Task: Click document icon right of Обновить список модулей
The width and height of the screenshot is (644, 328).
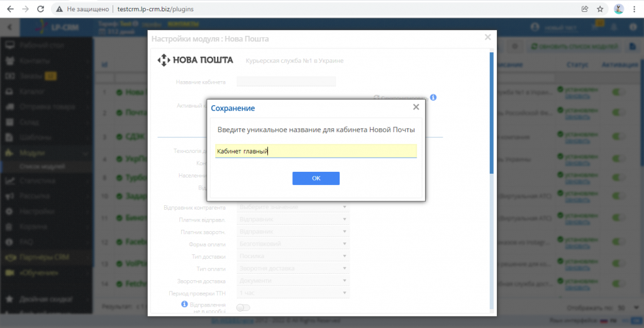Action: [x=633, y=47]
